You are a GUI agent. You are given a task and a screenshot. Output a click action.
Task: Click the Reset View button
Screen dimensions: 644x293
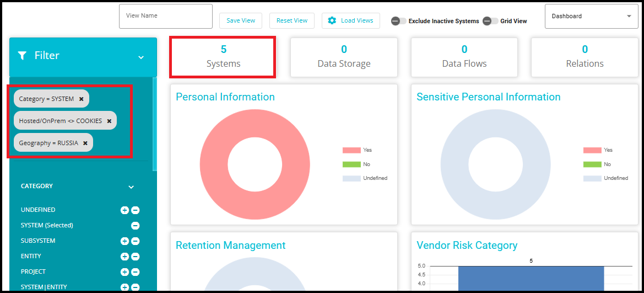click(x=292, y=20)
